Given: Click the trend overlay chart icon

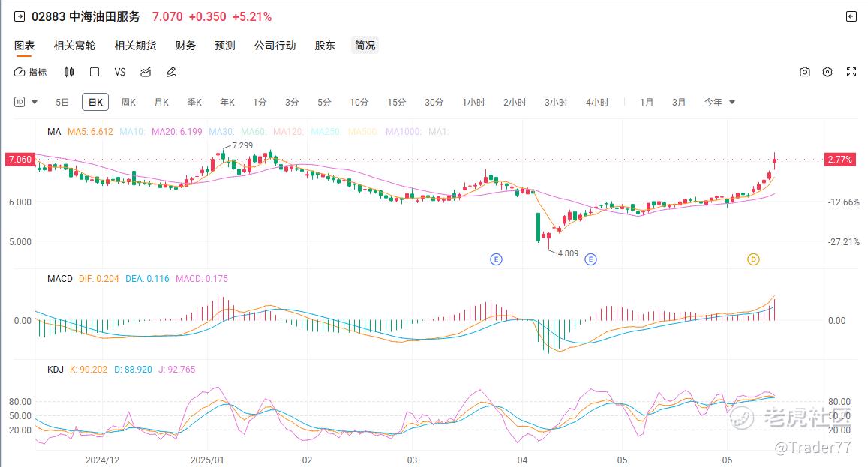Looking at the screenshot, I should click(x=146, y=73).
